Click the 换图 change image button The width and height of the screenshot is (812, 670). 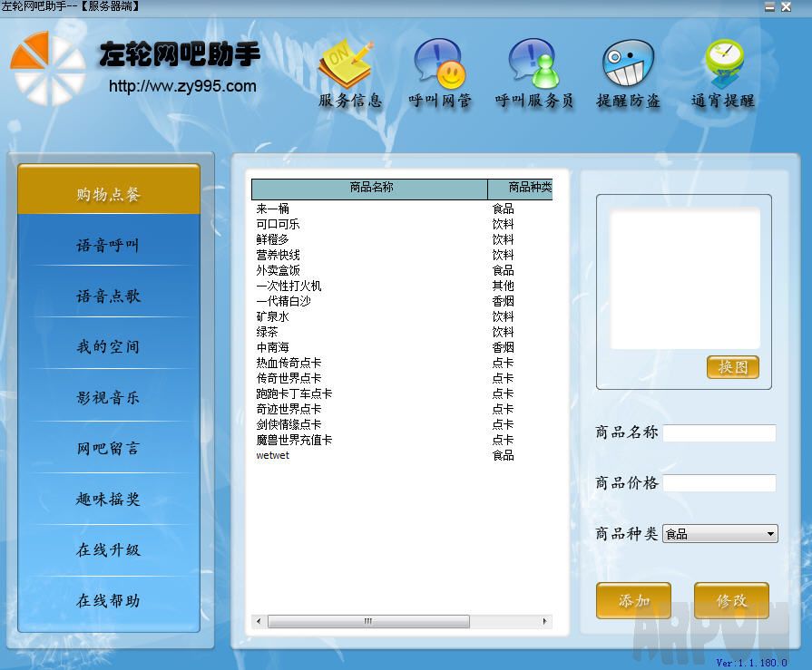(x=732, y=368)
